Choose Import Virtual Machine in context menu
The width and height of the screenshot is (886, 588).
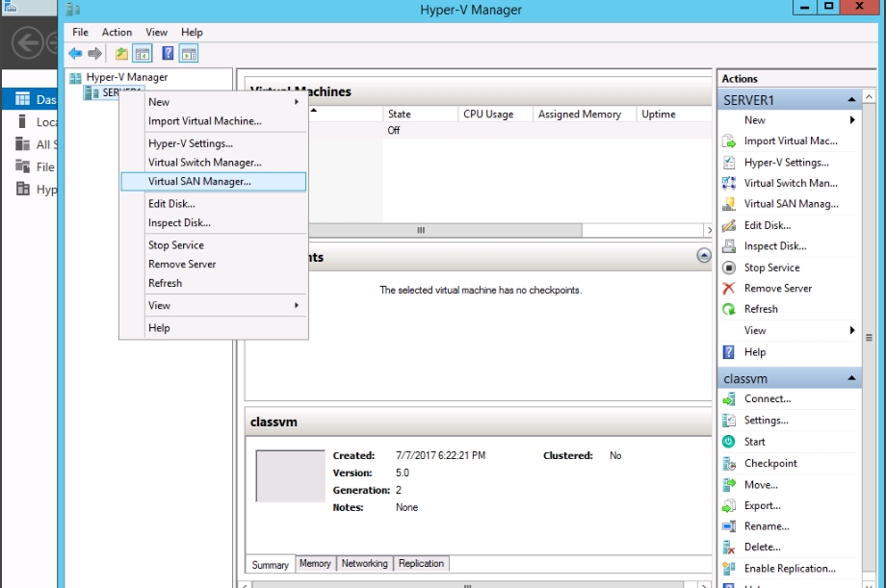point(214,121)
